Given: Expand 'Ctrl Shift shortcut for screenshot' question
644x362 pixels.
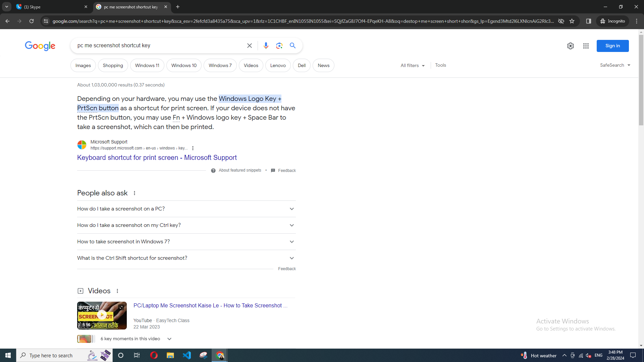Looking at the screenshot, I should point(186,258).
